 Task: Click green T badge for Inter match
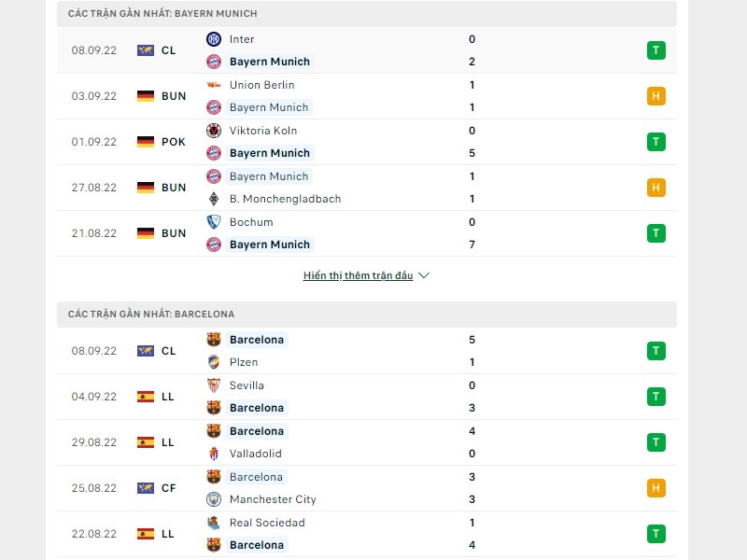click(655, 50)
